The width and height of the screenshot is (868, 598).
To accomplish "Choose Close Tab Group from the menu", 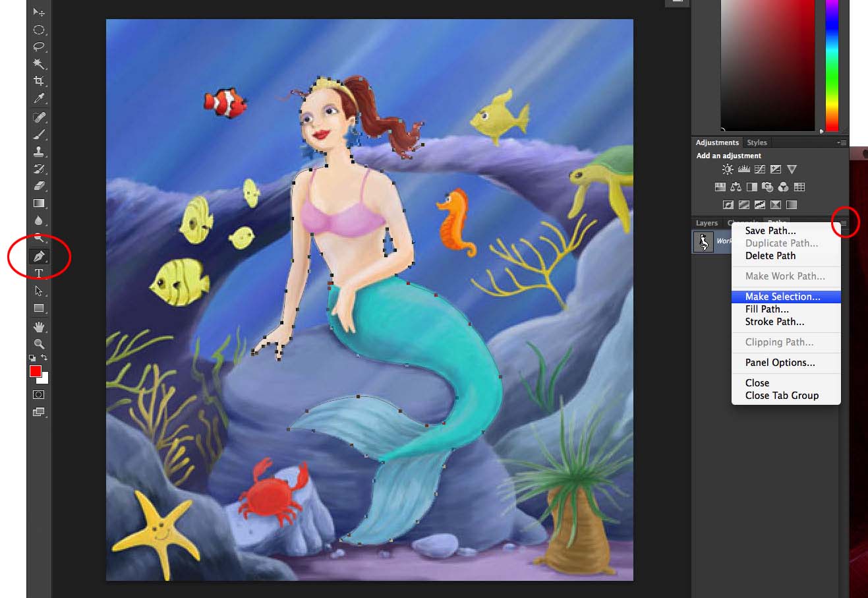I will (x=786, y=396).
